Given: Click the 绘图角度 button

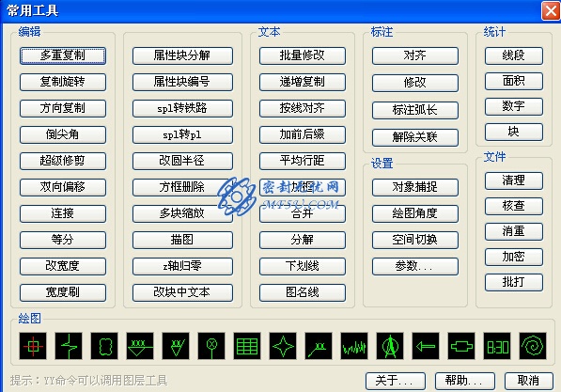Looking at the screenshot, I should point(415,213).
